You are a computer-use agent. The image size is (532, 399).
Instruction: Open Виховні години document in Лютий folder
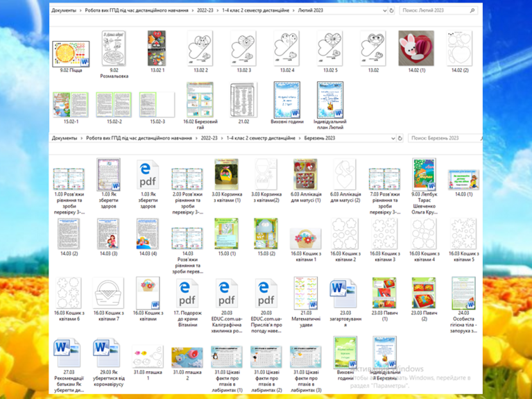(x=287, y=100)
